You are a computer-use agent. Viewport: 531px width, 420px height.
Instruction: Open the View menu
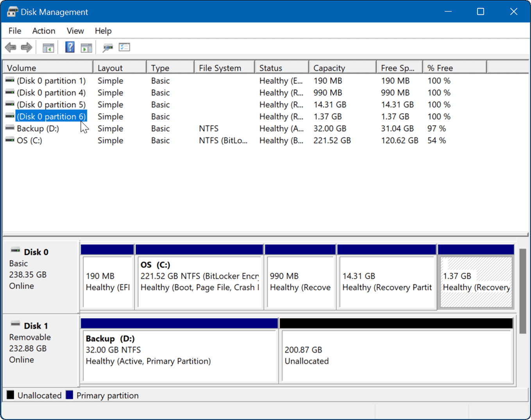click(75, 30)
